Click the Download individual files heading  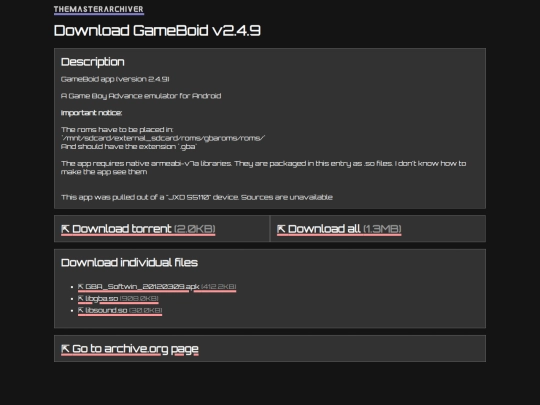coord(129,263)
